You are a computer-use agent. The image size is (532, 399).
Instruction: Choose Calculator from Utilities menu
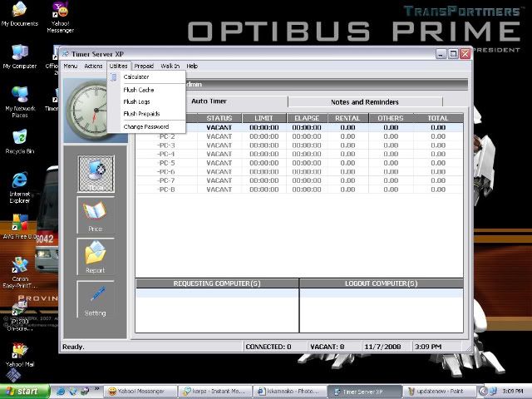tap(146, 77)
